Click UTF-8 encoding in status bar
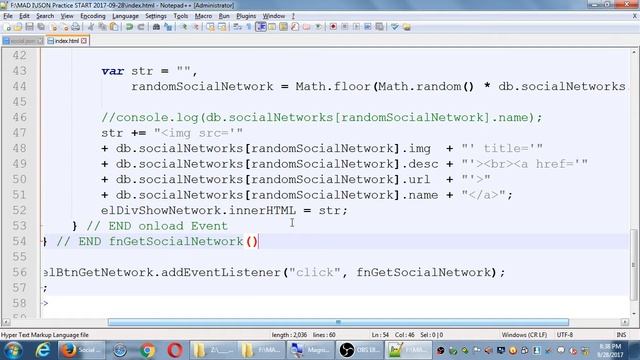The height and width of the screenshot is (360, 640). tap(565, 335)
